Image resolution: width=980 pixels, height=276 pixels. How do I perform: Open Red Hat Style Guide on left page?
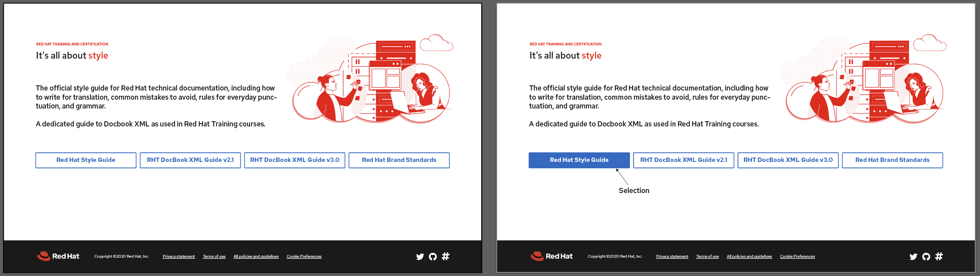(86, 160)
